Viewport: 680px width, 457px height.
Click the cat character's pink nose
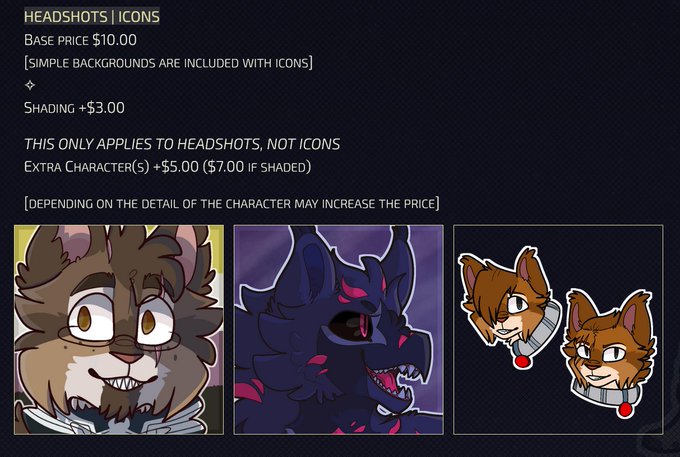pos(127,356)
